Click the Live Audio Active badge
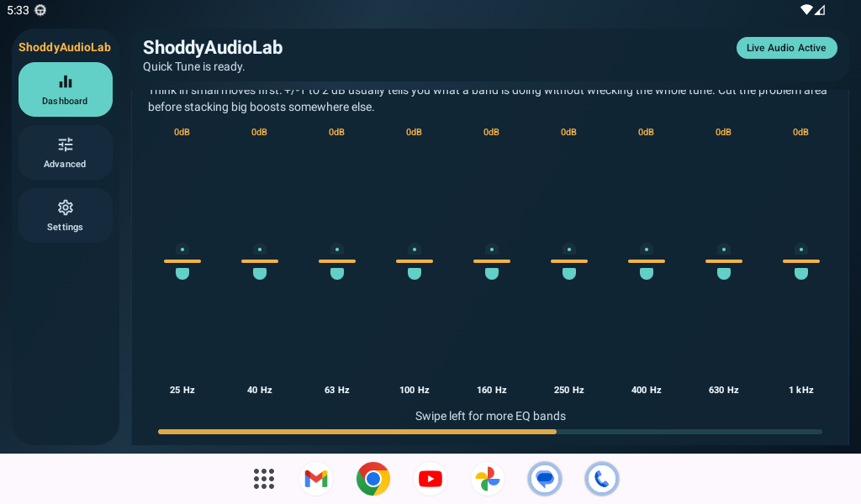The width and height of the screenshot is (861, 504). [x=786, y=48]
